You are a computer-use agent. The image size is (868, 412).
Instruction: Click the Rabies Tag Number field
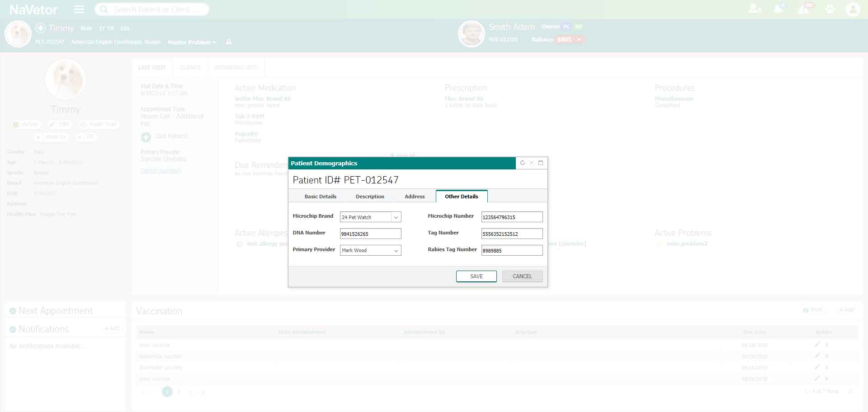(512, 250)
